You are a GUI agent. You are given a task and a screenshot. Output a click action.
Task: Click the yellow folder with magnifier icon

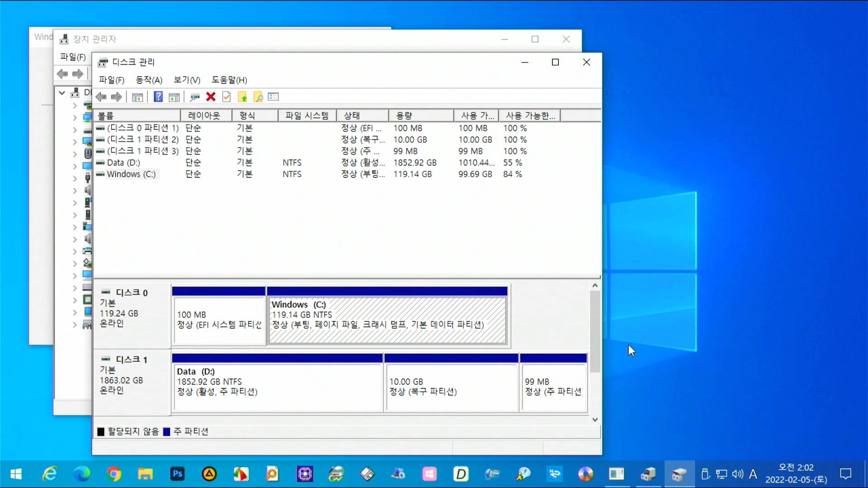click(x=258, y=97)
